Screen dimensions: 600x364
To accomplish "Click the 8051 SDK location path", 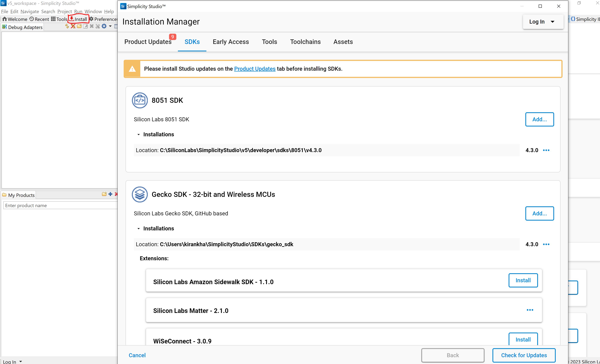I will point(241,150).
